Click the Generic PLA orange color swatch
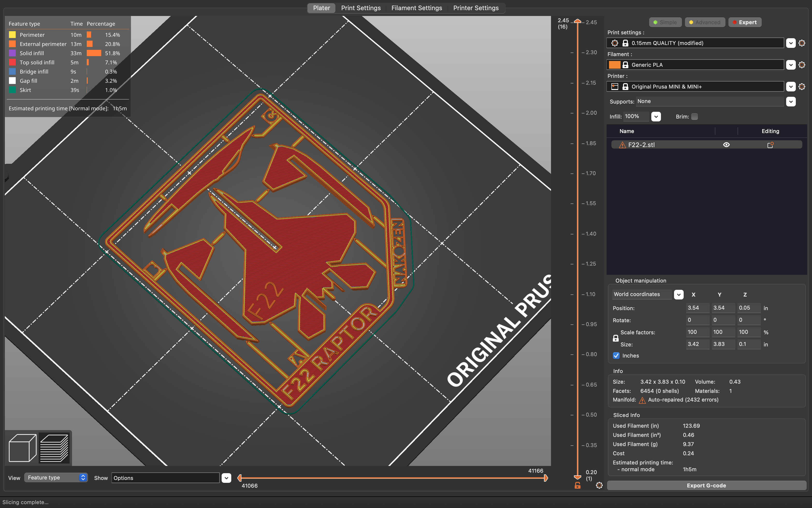The width and height of the screenshot is (812, 508). 614,65
